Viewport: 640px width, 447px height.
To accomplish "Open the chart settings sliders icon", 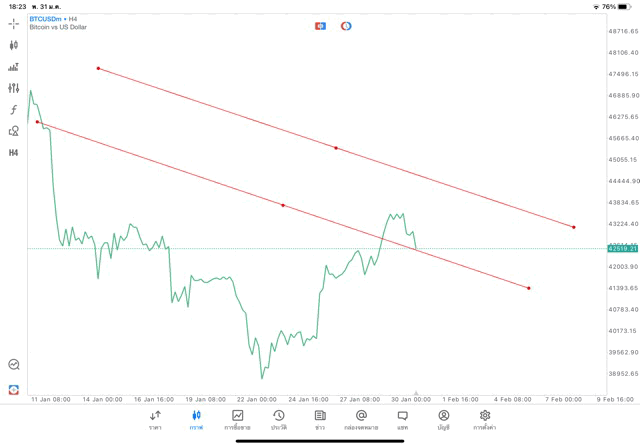I will pyautogui.click(x=14, y=88).
